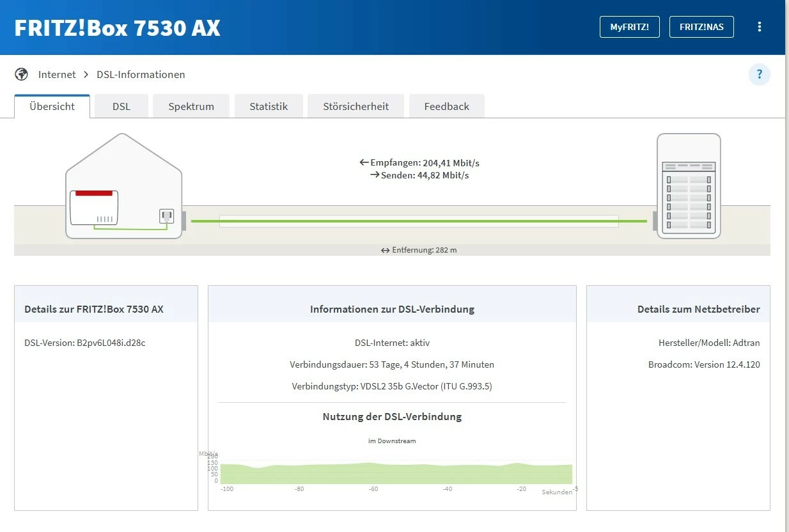Open the MyFRITZ! button
The height and width of the screenshot is (532, 789).
(x=629, y=27)
